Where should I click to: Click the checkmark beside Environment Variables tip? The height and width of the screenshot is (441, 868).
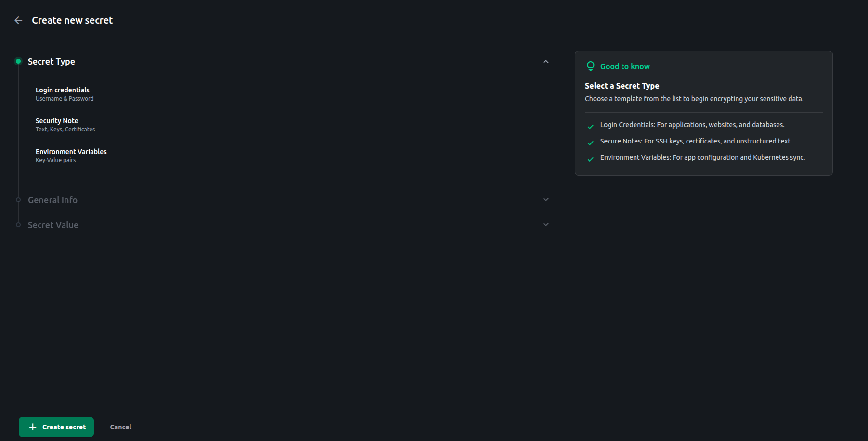point(590,159)
